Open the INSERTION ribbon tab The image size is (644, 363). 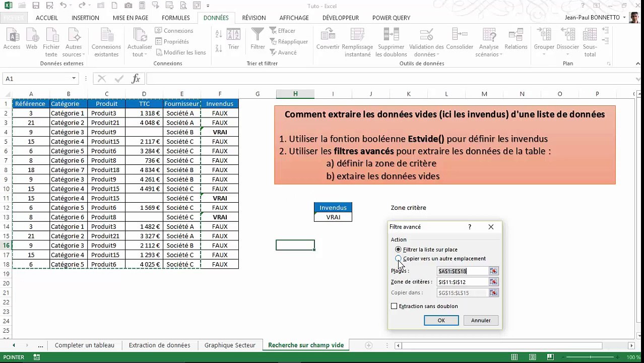tap(85, 18)
